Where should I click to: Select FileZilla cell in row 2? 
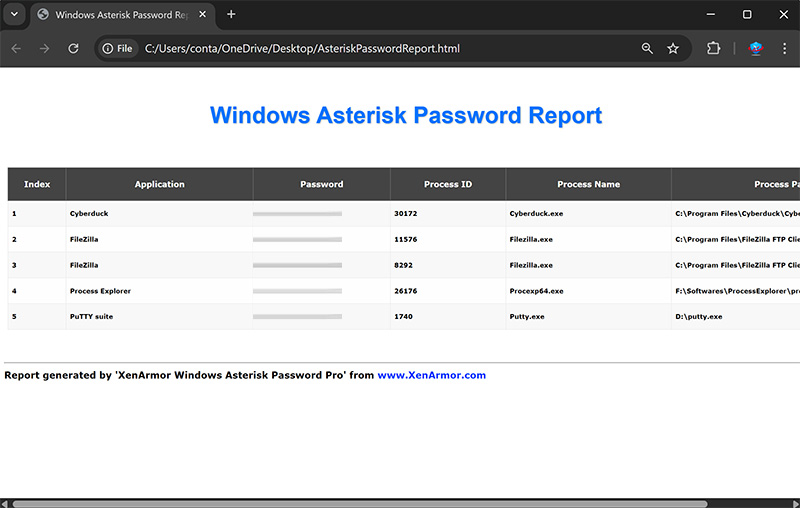pos(159,239)
